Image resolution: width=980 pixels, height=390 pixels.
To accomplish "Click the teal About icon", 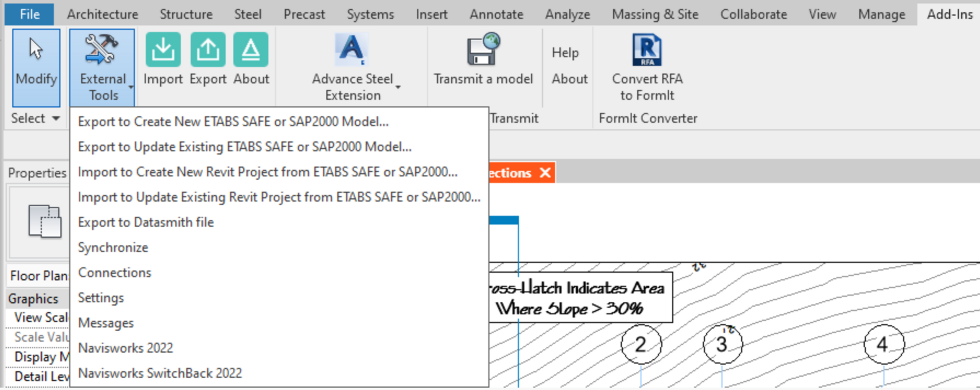I will [251, 49].
